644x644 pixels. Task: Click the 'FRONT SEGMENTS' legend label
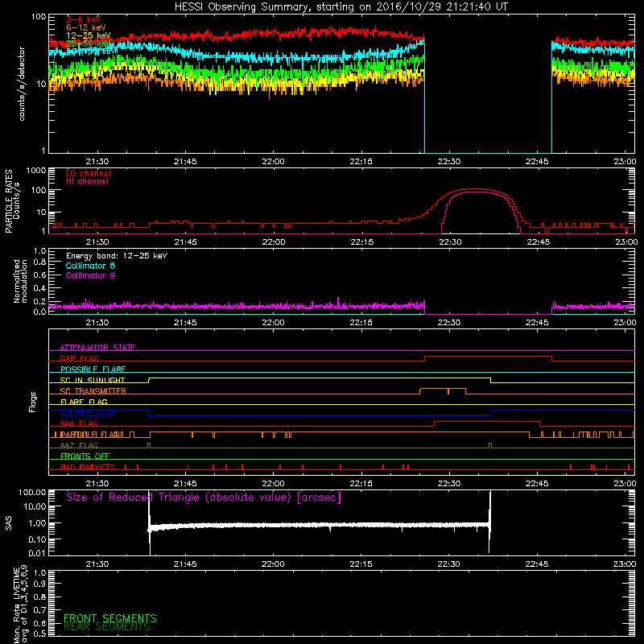110,618
